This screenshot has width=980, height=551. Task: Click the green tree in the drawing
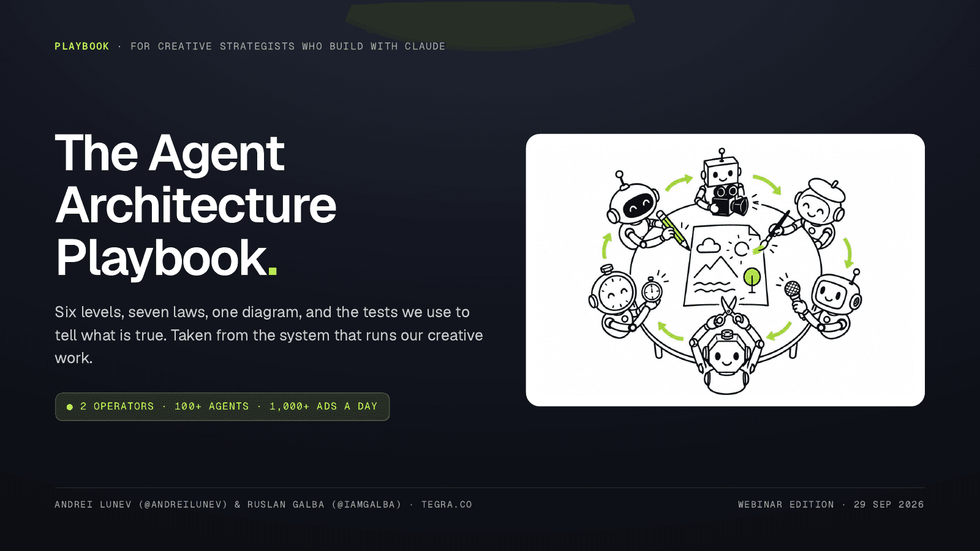click(752, 280)
